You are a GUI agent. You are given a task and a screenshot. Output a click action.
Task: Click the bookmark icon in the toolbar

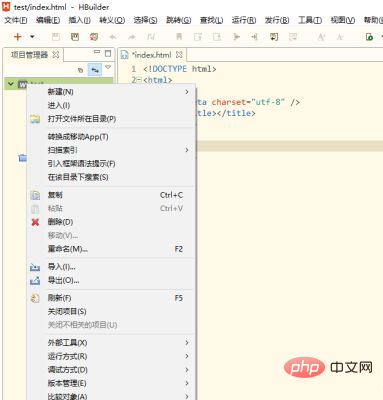[x=179, y=37]
